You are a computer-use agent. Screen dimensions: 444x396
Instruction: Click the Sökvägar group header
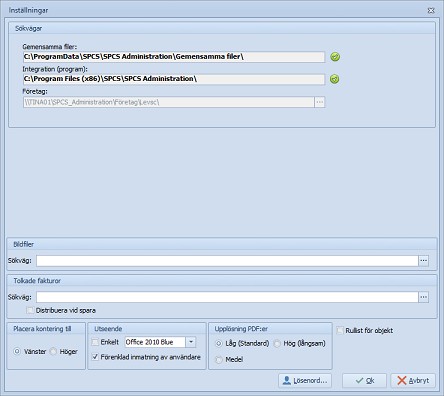pyautogui.click(x=222, y=28)
